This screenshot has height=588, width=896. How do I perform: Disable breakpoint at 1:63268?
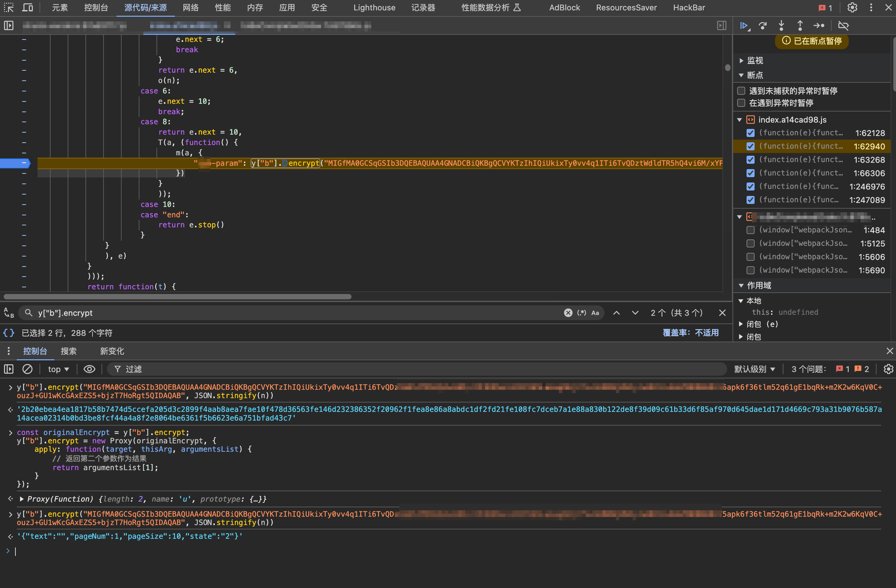coord(750,159)
